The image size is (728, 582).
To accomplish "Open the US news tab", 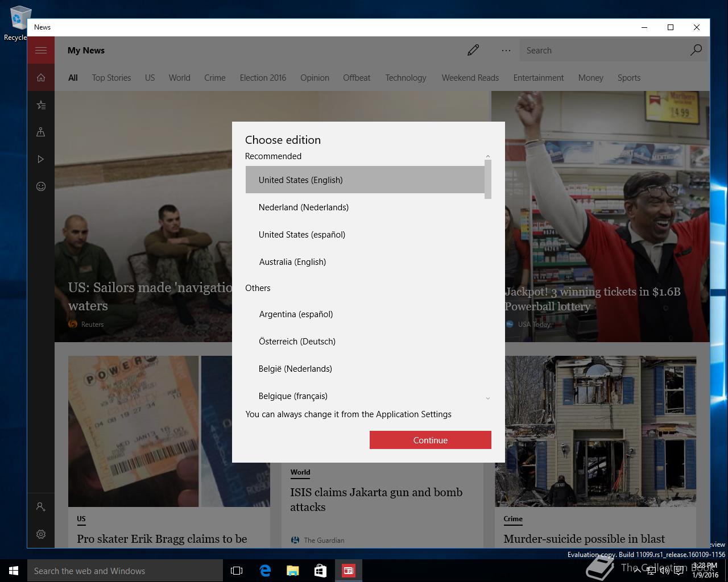I will coord(150,78).
